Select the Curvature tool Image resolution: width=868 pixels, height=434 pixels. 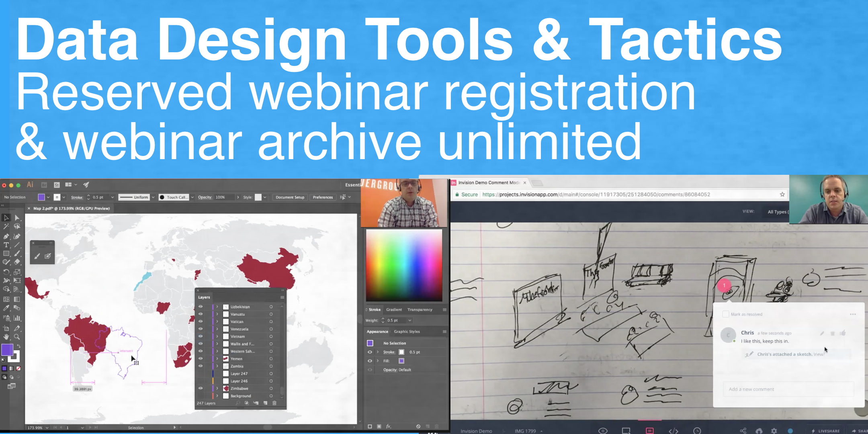[x=17, y=236]
